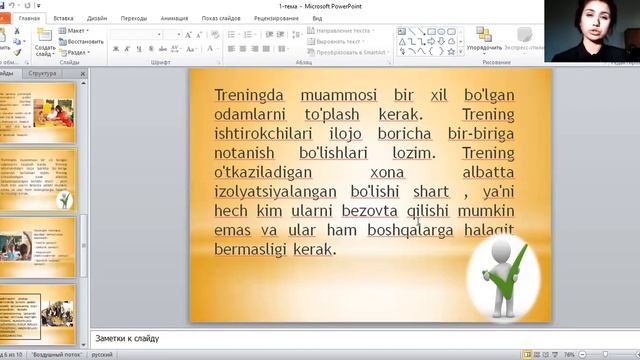The height and width of the screenshot is (360, 640).
Task: Click the increase font size icon
Action: point(188,35)
